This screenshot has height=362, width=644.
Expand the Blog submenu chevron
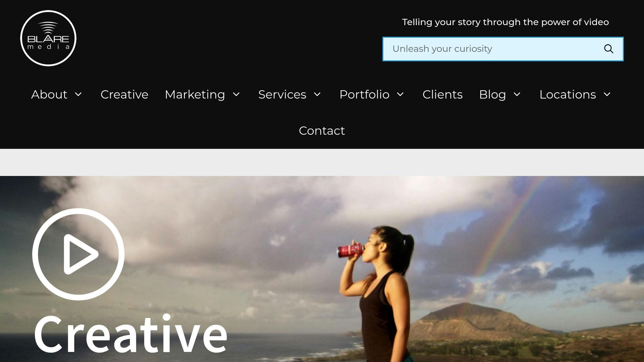tap(517, 94)
